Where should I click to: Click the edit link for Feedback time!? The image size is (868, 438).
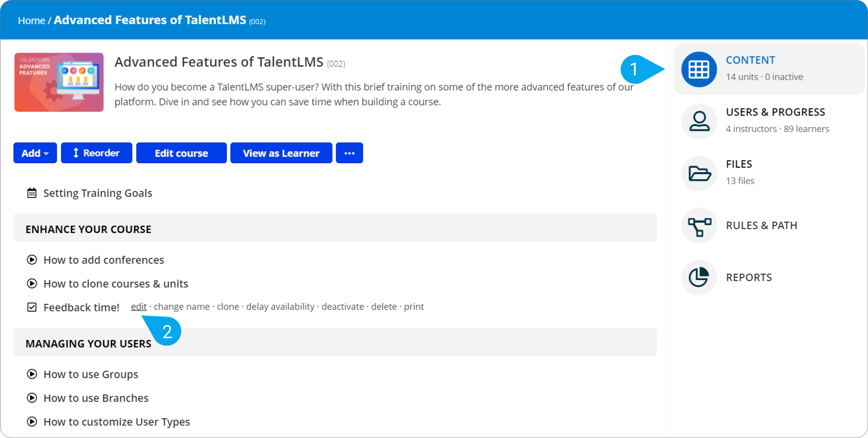(138, 307)
